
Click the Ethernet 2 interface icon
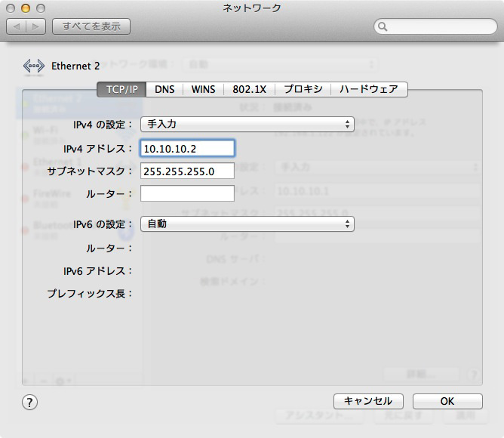point(33,66)
